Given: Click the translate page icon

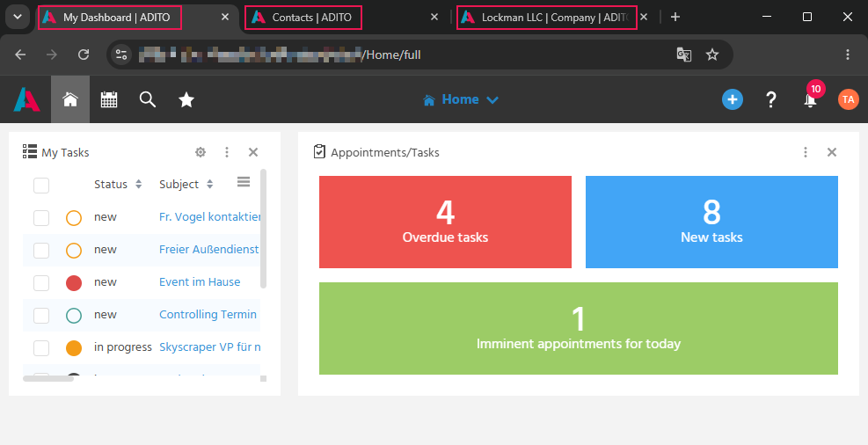Looking at the screenshot, I should click(684, 55).
